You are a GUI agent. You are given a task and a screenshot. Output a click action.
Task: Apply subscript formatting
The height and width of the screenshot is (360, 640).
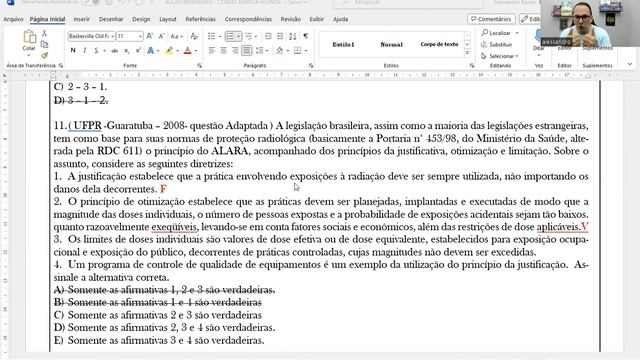(x=127, y=51)
